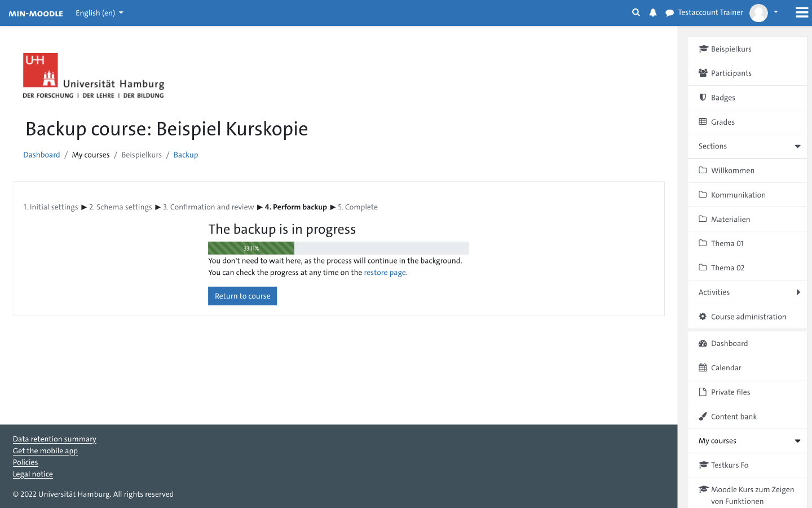Open Calendar in the sidebar
This screenshot has height=508, width=812.
pyautogui.click(x=747, y=368)
